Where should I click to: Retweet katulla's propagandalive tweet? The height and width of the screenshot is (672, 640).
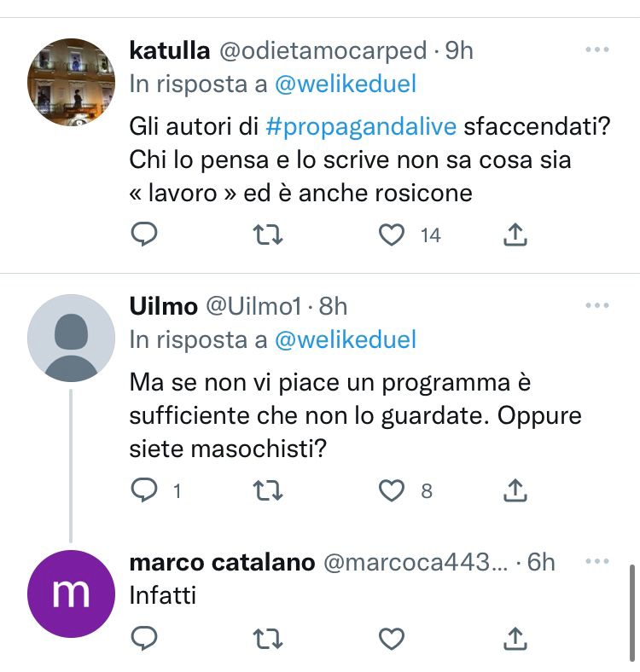[x=269, y=235]
